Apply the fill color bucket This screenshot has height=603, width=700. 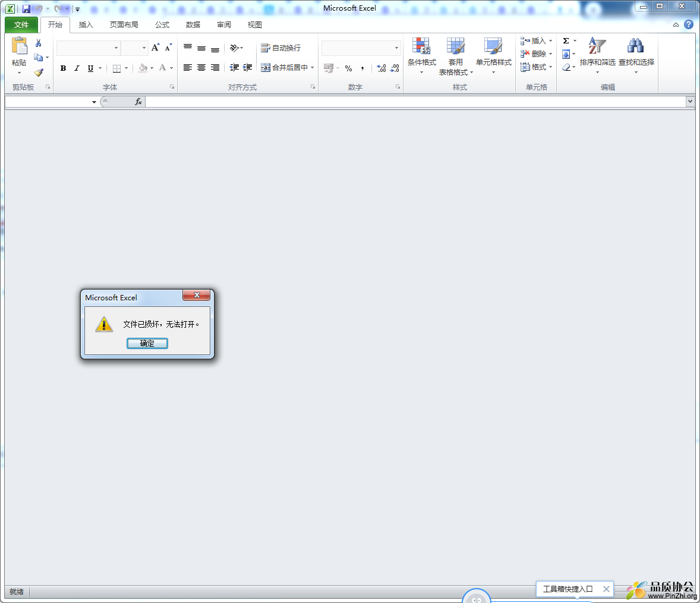(143, 68)
